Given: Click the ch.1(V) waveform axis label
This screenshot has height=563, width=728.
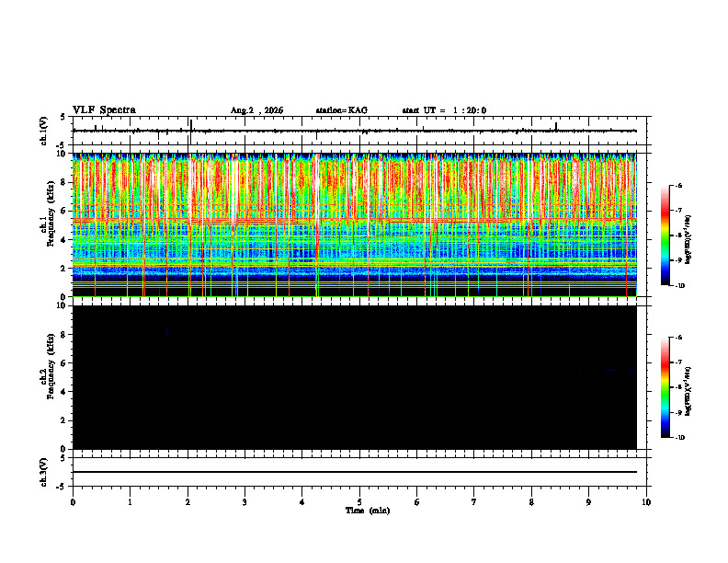Looking at the screenshot, I should [x=44, y=131].
